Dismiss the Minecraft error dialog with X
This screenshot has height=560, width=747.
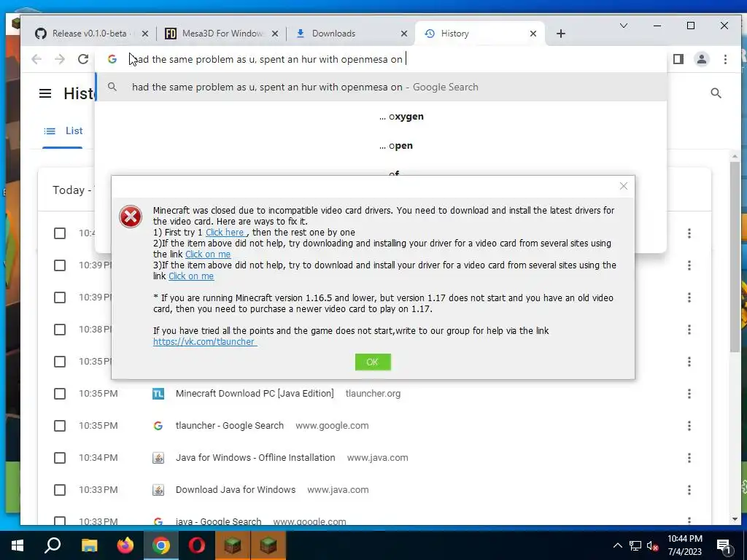click(x=624, y=186)
